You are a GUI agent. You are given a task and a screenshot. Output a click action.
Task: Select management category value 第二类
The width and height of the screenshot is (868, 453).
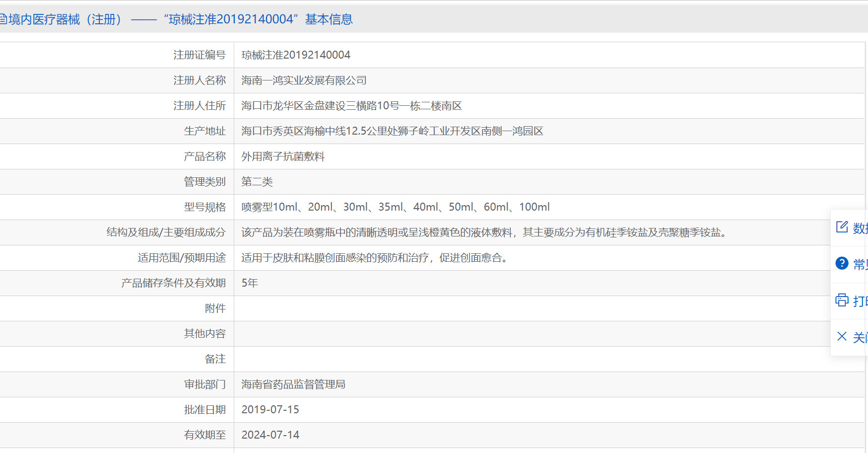[257, 182]
